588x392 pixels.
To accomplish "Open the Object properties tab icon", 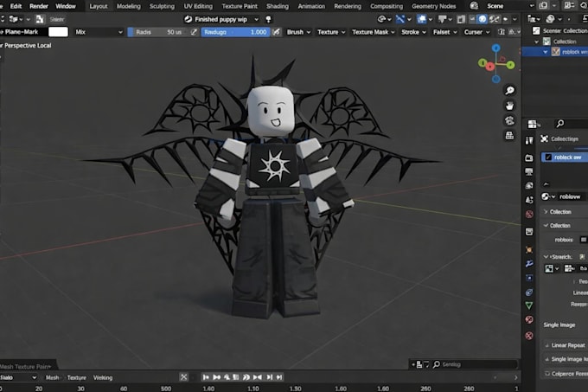I will tap(529, 249).
